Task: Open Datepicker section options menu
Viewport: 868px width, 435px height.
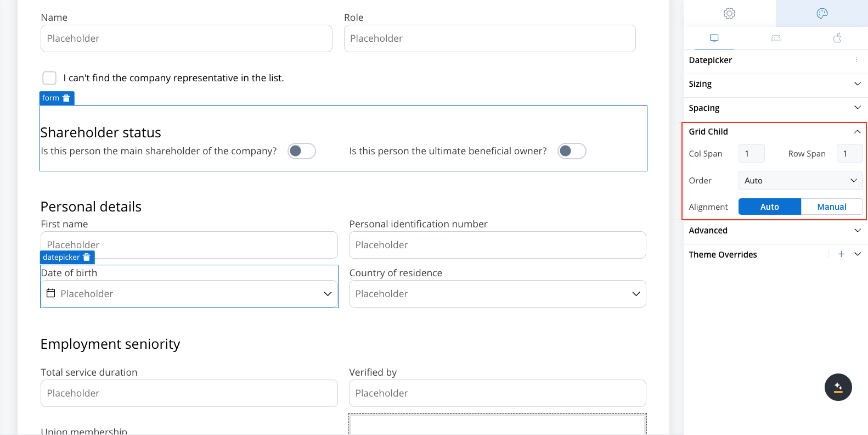Action: [x=856, y=60]
